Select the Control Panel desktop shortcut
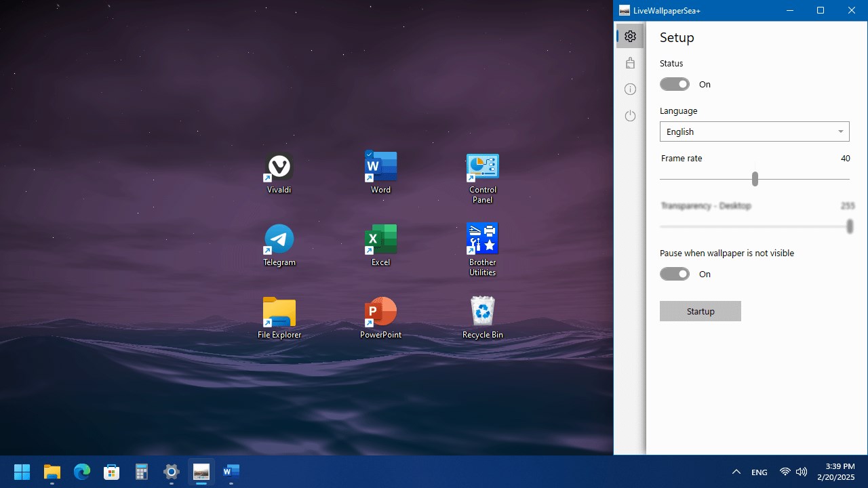The image size is (868, 488). coord(483,178)
